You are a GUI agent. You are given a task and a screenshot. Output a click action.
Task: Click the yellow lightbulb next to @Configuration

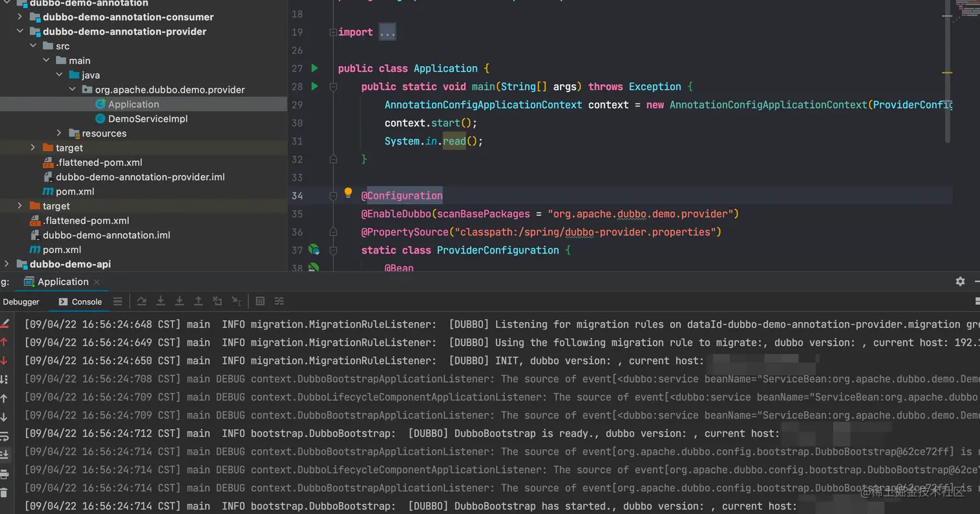click(x=348, y=193)
